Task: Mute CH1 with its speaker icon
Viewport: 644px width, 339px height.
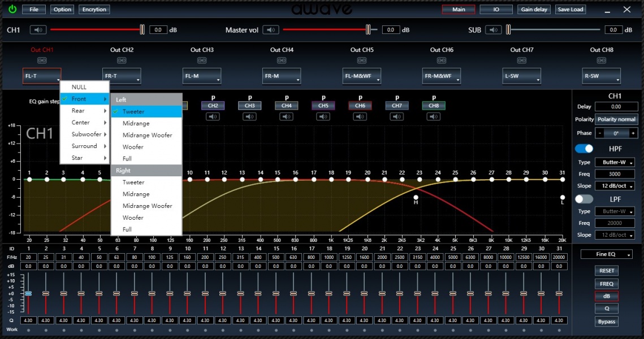Action: 38,30
